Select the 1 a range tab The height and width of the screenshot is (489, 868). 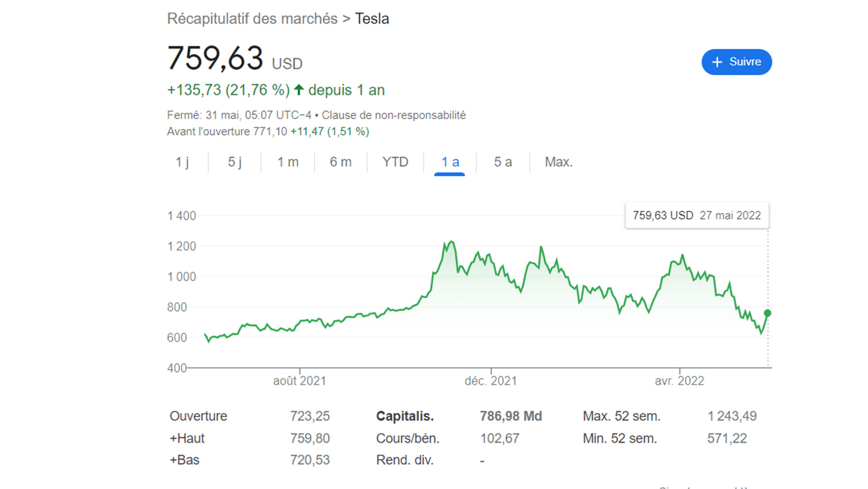(450, 162)
